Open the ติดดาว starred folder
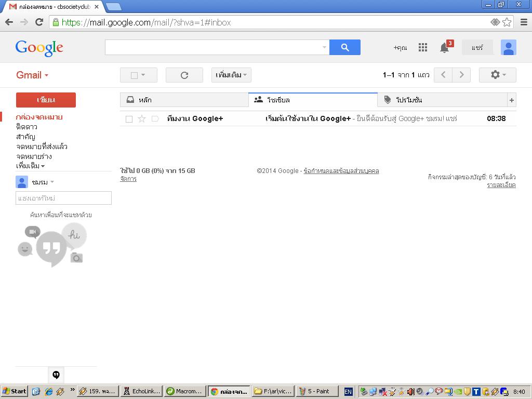 26,127
